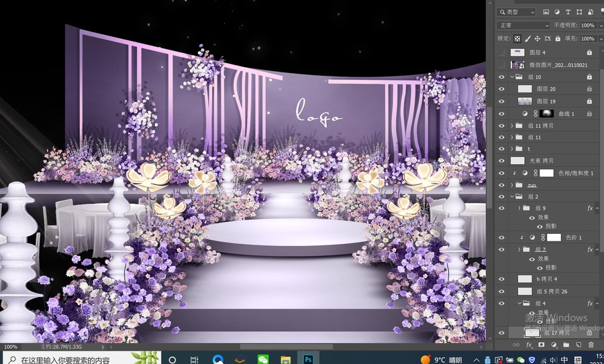Hide layer h 拷贝 4
This screenshot has height=364, width=604.
click(x=501, y=279)
